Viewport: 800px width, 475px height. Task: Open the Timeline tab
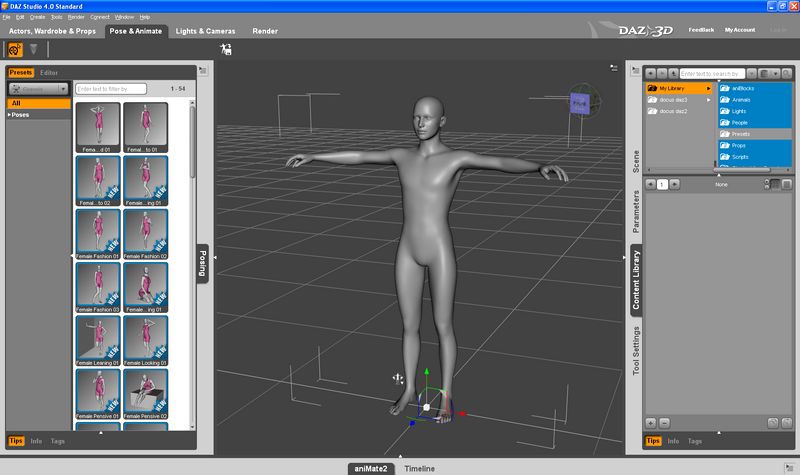419,468
